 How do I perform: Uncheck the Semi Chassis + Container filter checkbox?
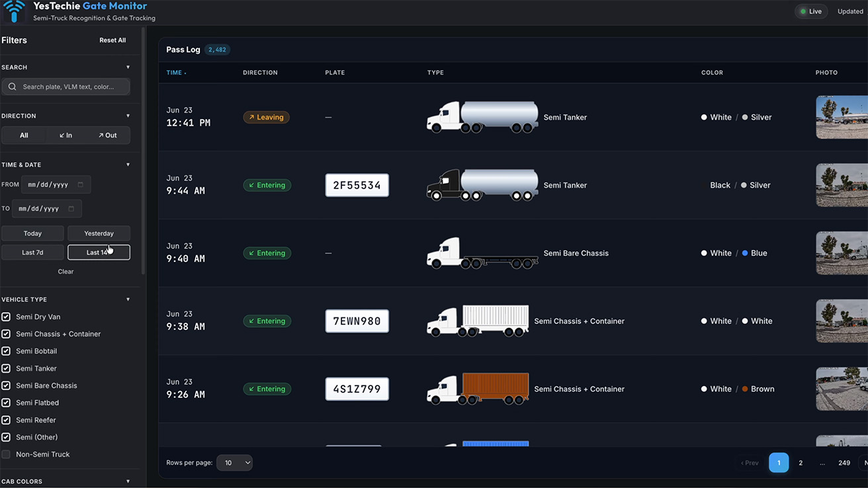[6, 334]
